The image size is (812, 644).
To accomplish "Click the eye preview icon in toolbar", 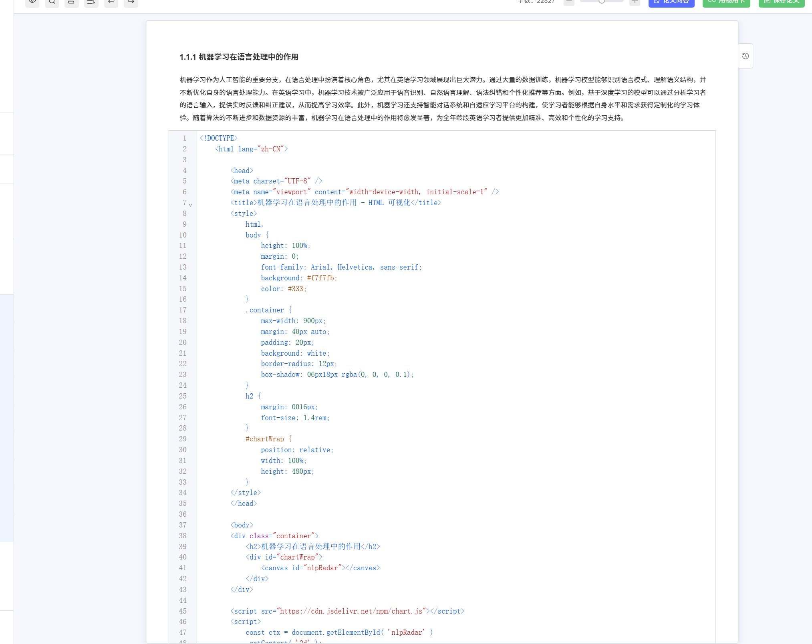I will [x=32, y=2].
